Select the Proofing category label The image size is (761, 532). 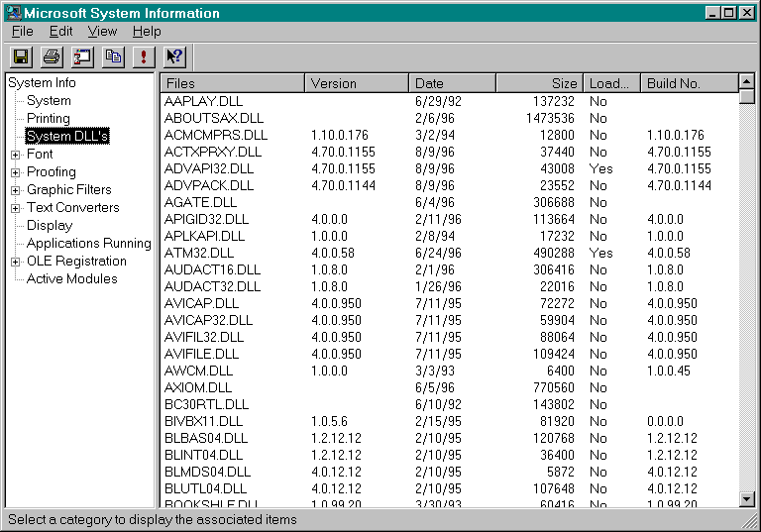(x=51, y=172)
